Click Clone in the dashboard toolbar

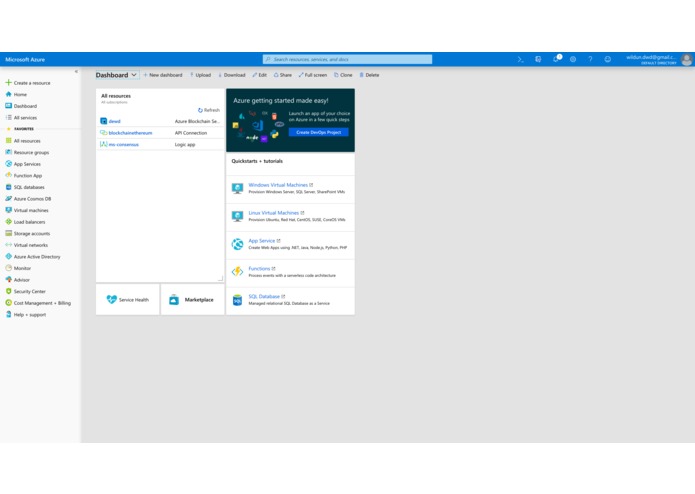point(343,75)
